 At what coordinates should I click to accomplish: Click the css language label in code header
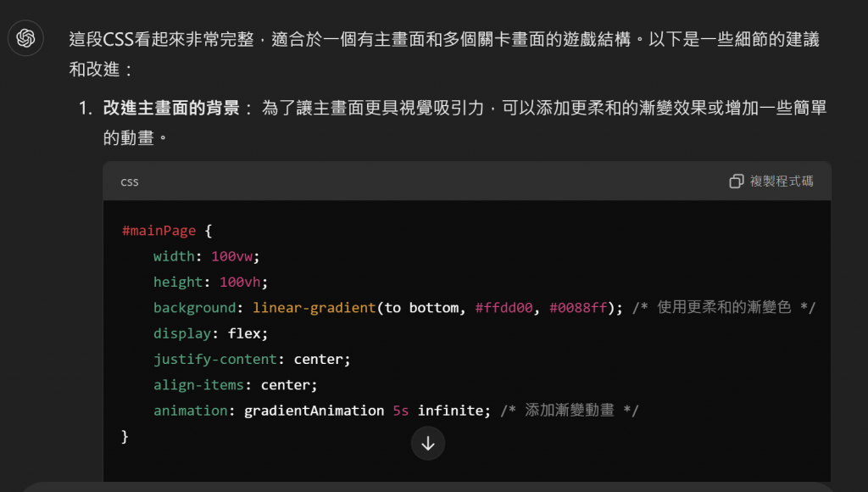130,182
